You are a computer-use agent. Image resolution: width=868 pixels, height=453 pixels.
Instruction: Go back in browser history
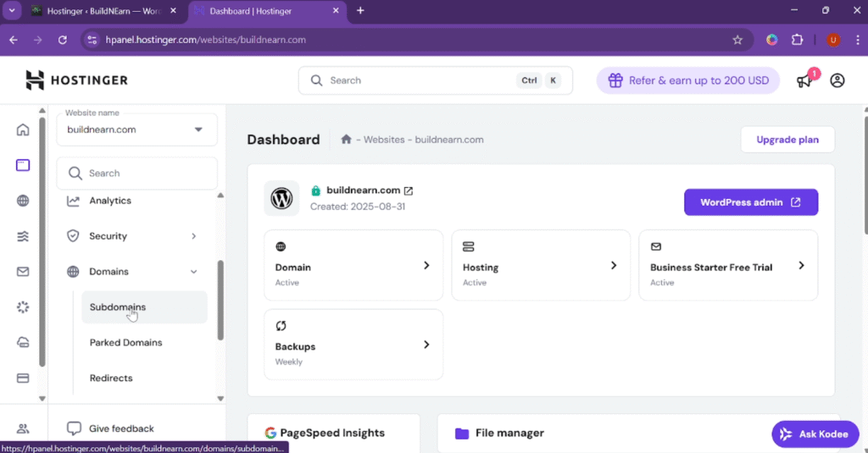[14, 40]
